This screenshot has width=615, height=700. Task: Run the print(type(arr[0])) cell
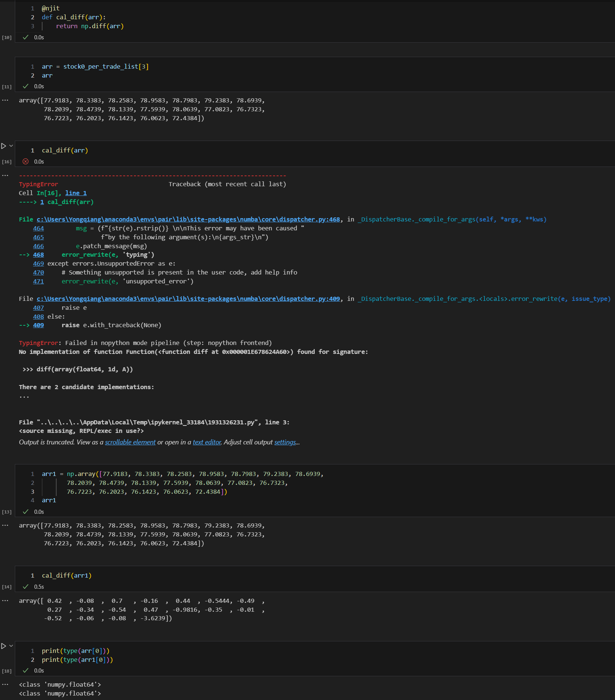coord(3,646)
